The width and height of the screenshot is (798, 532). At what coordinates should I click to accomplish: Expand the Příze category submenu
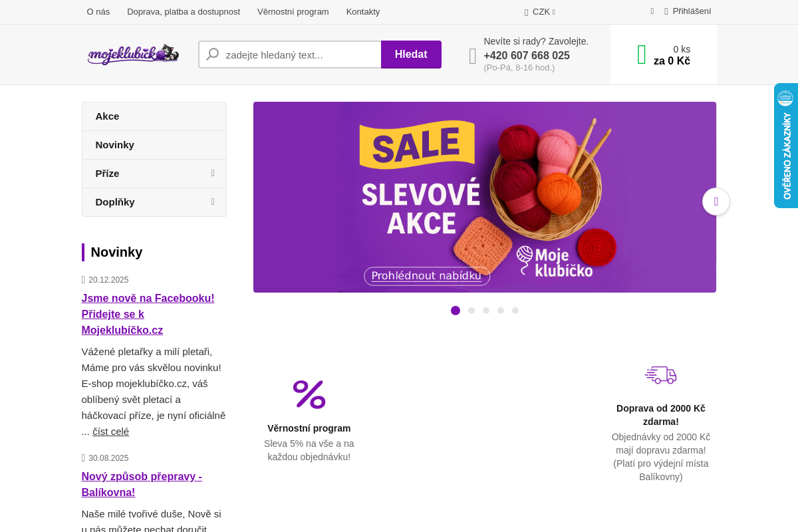213,173
